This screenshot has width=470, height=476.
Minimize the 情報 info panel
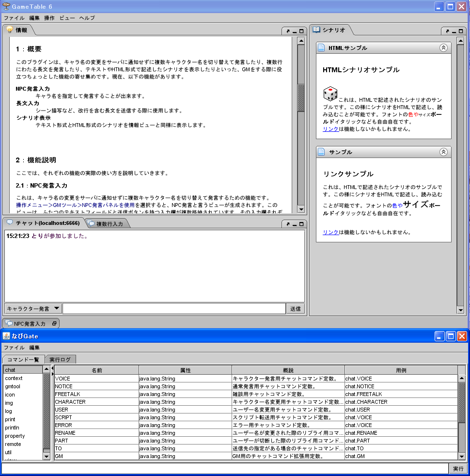coord(295,32)
